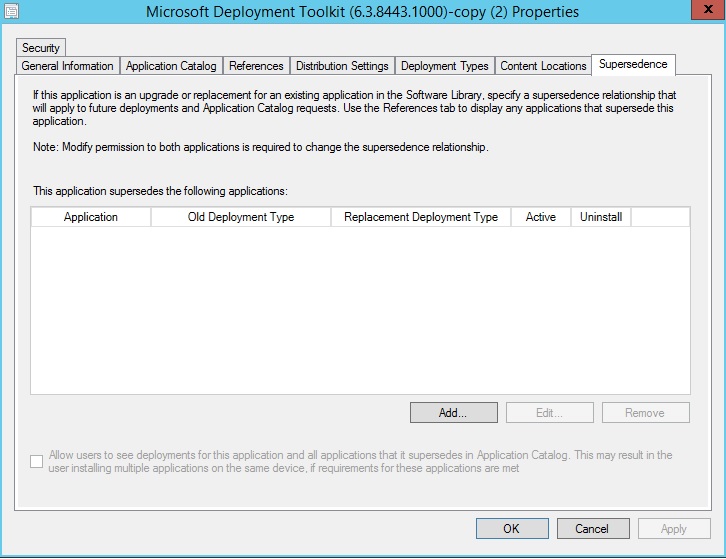The image size is (726, 559).
Task: Click the Remove button
Action: [x=645, y=413]
